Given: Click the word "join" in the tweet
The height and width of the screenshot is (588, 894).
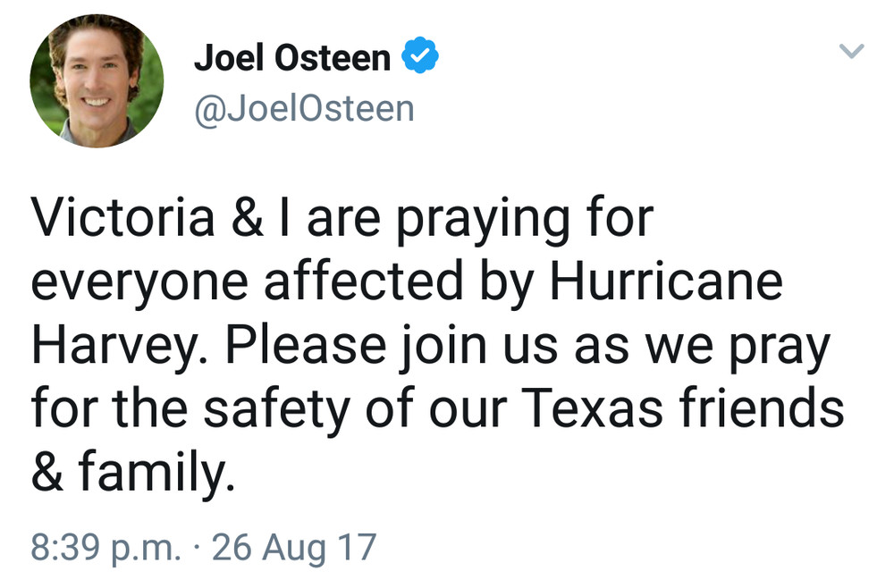Looking at the screenshot, I should pos(444,348).
